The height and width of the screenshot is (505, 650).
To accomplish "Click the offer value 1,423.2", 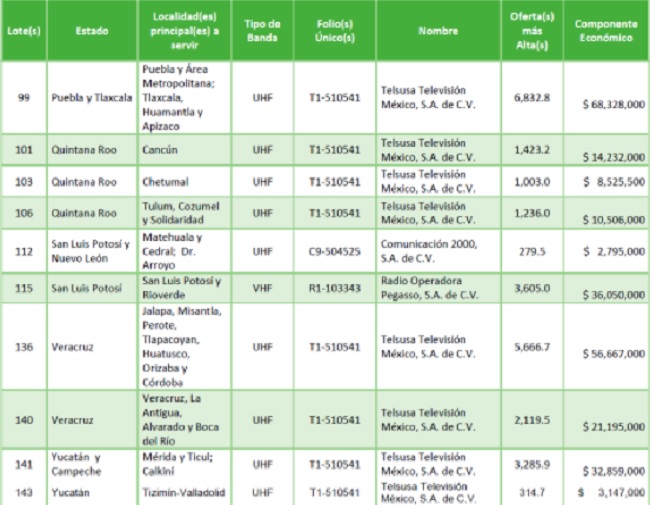I will pyautogui.click(x=532, y=150).
